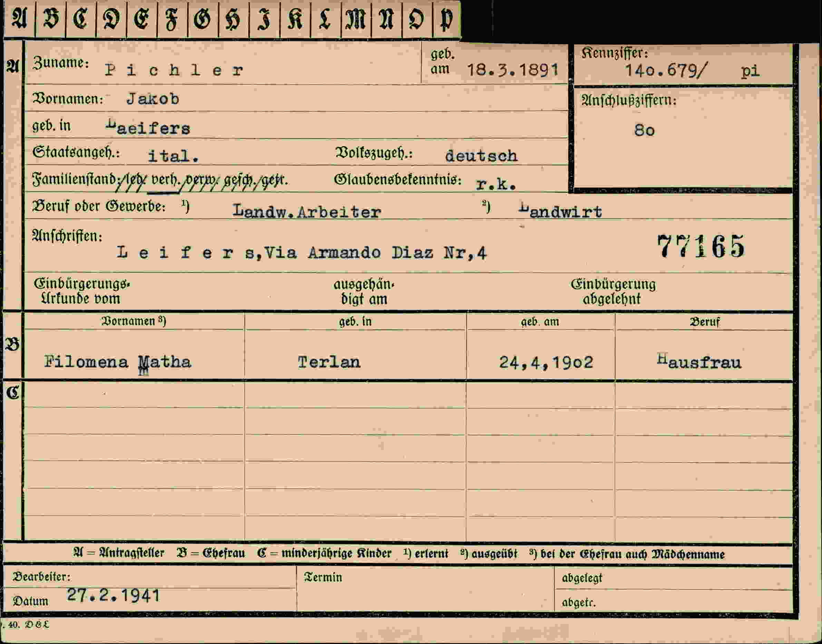Click the 'Glaubensbekenntnis:' label
This screenshot has height=644, width=822.
[x=398, y=179]
